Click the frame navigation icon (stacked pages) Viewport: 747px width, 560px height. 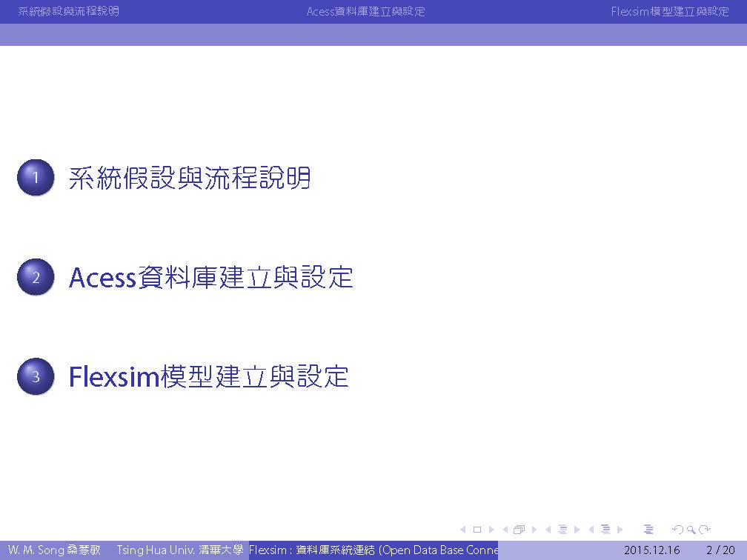[519, 530]
